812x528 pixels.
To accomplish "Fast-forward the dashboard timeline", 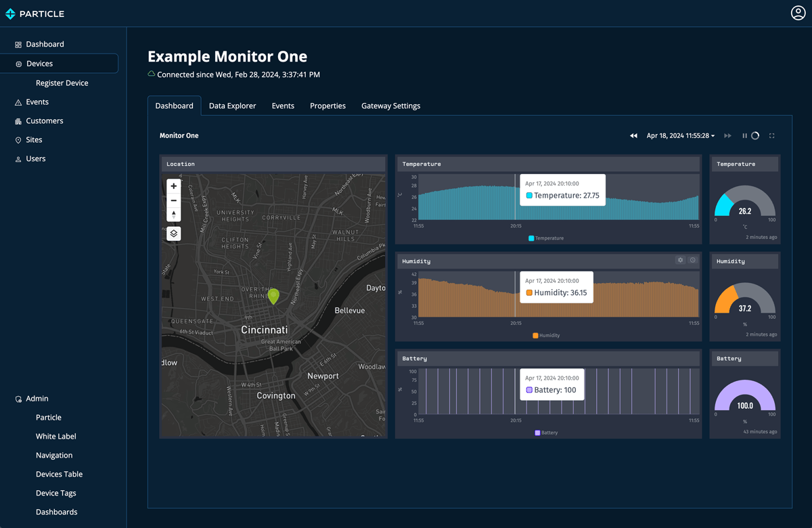I will [727, 135].
